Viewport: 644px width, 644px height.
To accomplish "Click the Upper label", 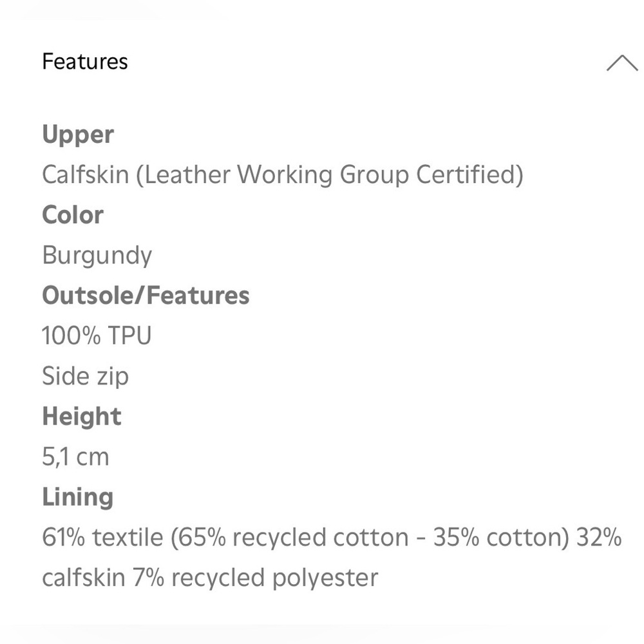I will [78, 135].
